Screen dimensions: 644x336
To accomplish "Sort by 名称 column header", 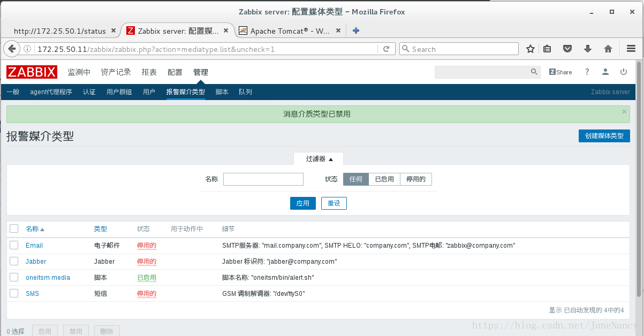I will click(x=35, y=229).
